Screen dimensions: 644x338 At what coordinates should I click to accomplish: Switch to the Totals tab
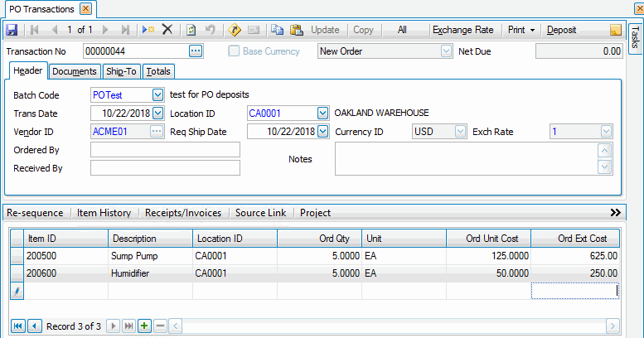(x=158, y=71)
